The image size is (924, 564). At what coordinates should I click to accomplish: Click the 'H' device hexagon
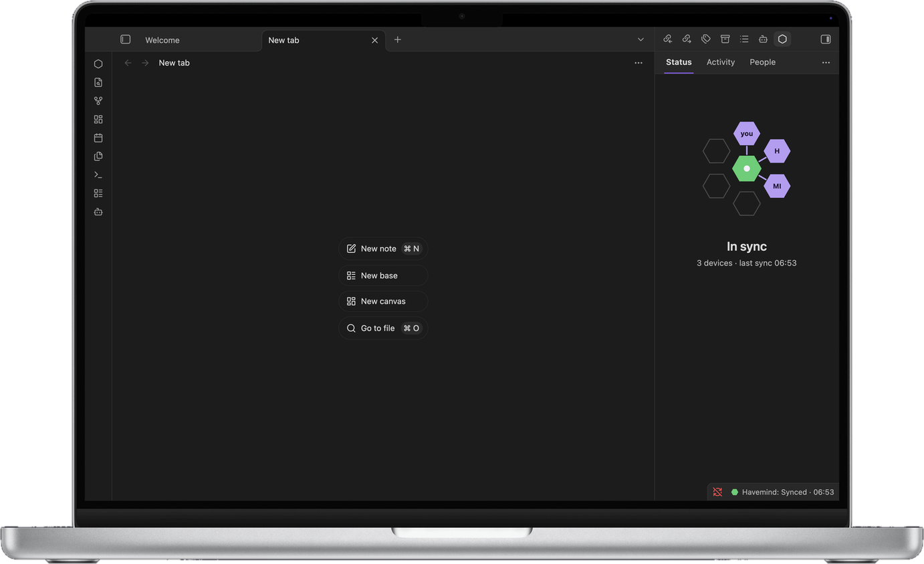(x=777, y=151)
